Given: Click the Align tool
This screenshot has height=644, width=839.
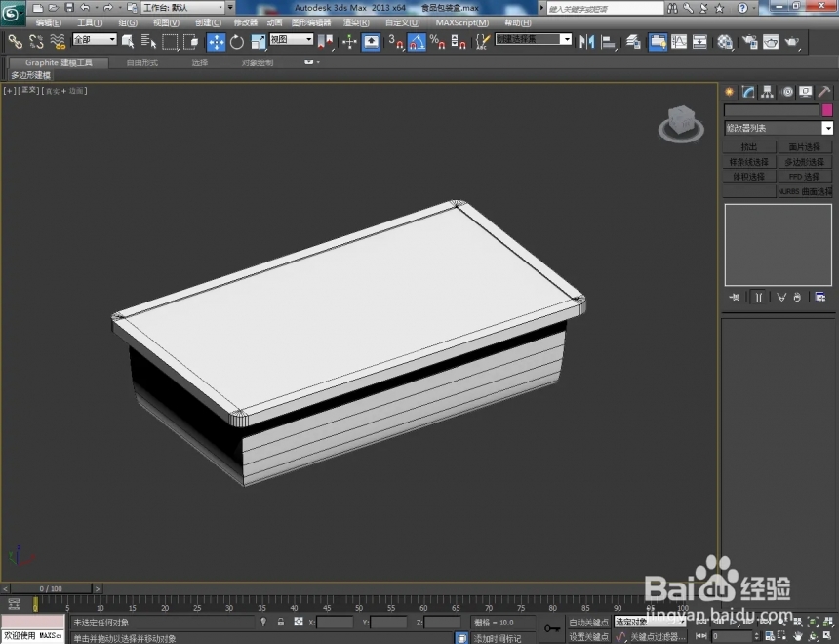Looking at the screenshot, I should click(x=609, y=42).
